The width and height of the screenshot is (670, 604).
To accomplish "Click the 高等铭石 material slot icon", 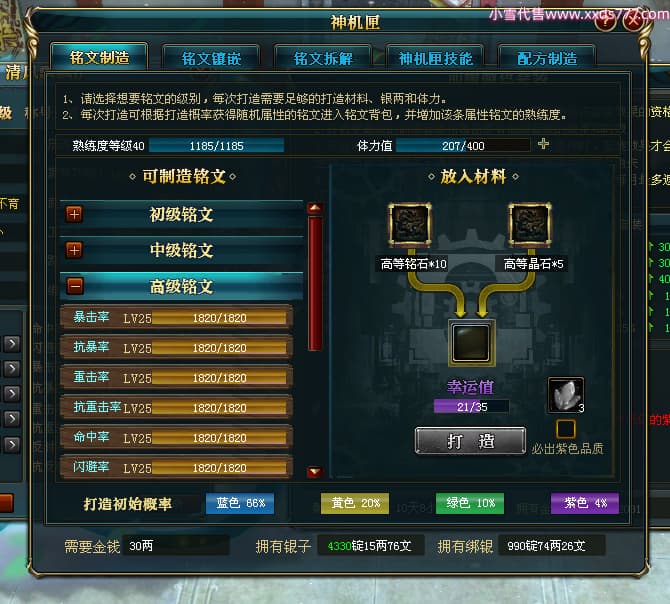I will 409,225.
